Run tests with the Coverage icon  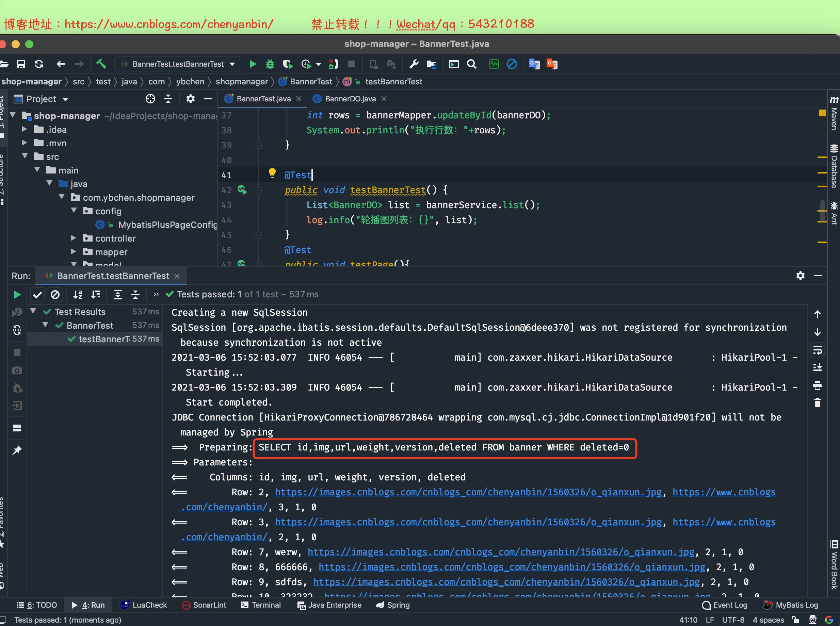[288, 64]
